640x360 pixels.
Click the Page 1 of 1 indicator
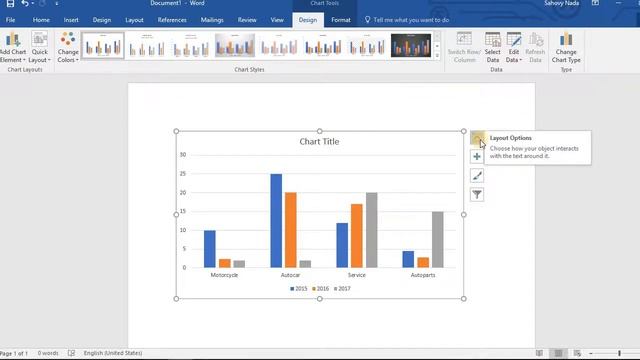(15, 353)
